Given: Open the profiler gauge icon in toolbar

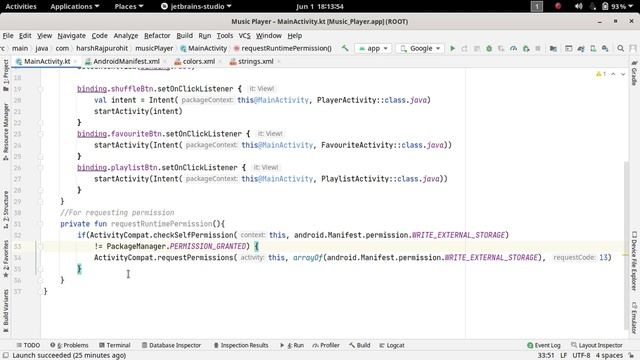Looking at the screenshot, I should 513,48.
